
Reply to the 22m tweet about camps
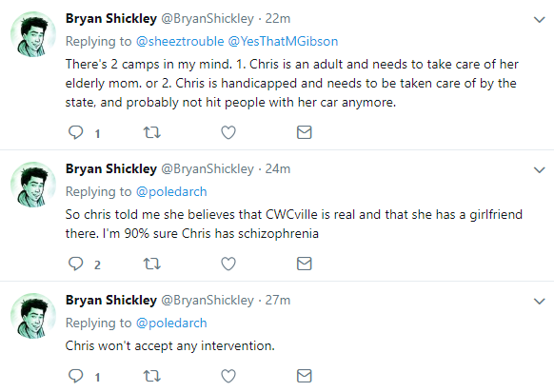[x=75, y=132]
